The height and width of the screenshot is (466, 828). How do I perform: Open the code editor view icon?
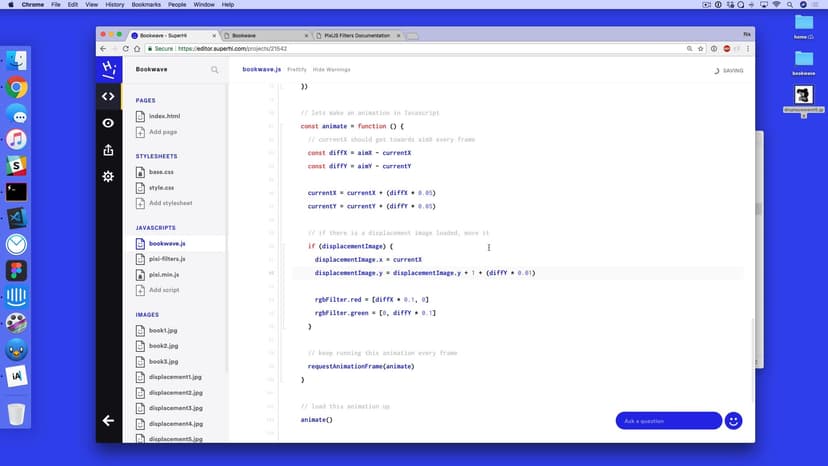pyautogui.click(x=108, y=96)
